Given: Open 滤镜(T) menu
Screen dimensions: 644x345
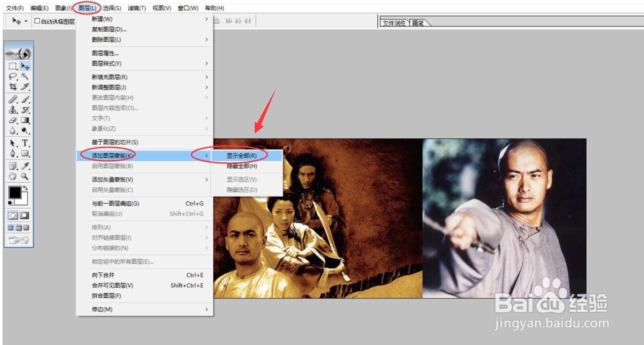Looking at the screenshot, I should (136, 8).
